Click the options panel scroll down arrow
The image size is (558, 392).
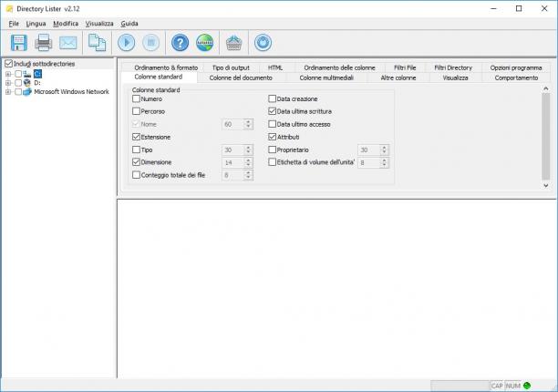coord(546,186)
